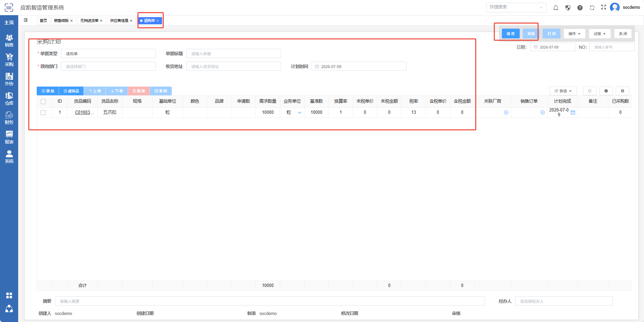Click the refresh icon in top header
This screenshot has width=644, height=322.
(592, 7)
